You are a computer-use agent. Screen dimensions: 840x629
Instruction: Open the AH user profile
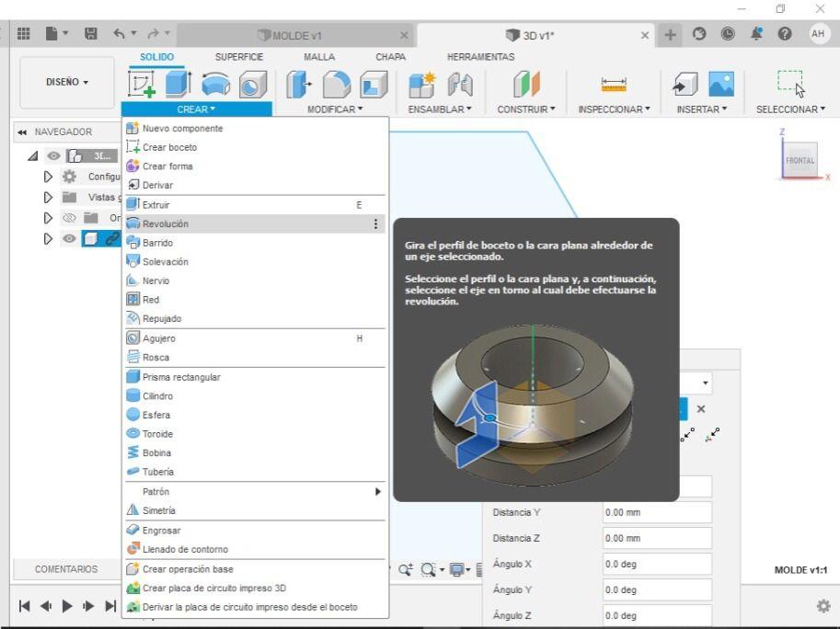pos(818,34)
